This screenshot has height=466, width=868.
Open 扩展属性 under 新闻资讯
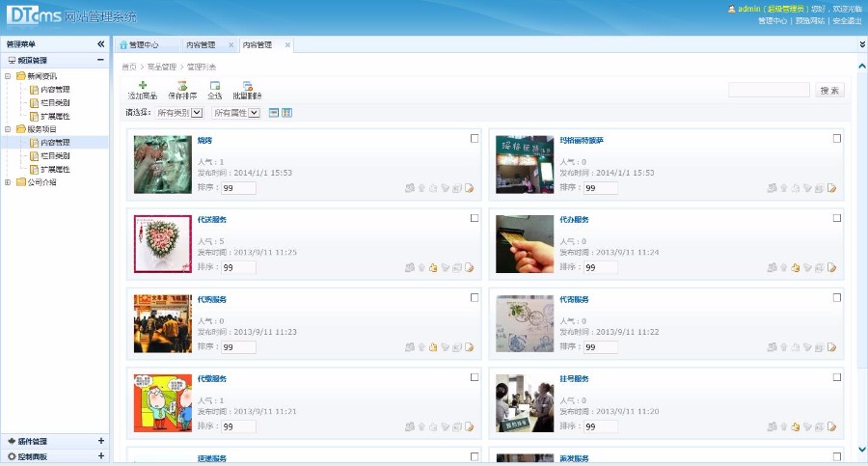(x=55, y=116)
